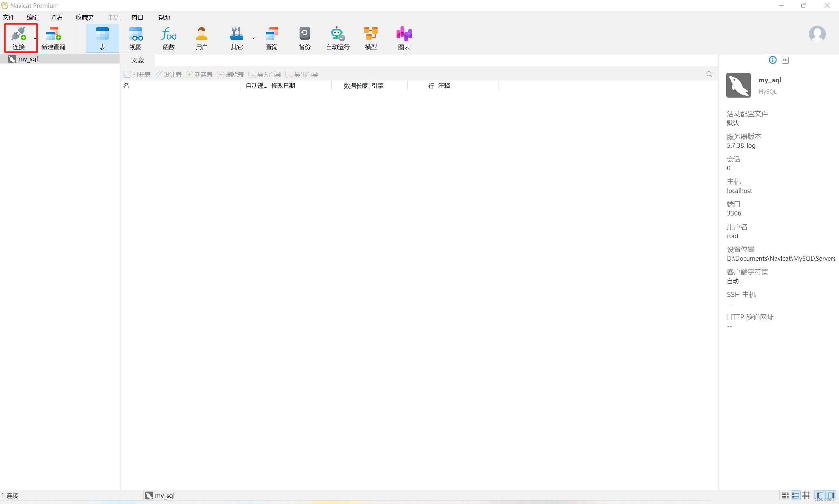Switch to detail table view
The width and height of the screenshot is (839, 504).
click(806, 495)
